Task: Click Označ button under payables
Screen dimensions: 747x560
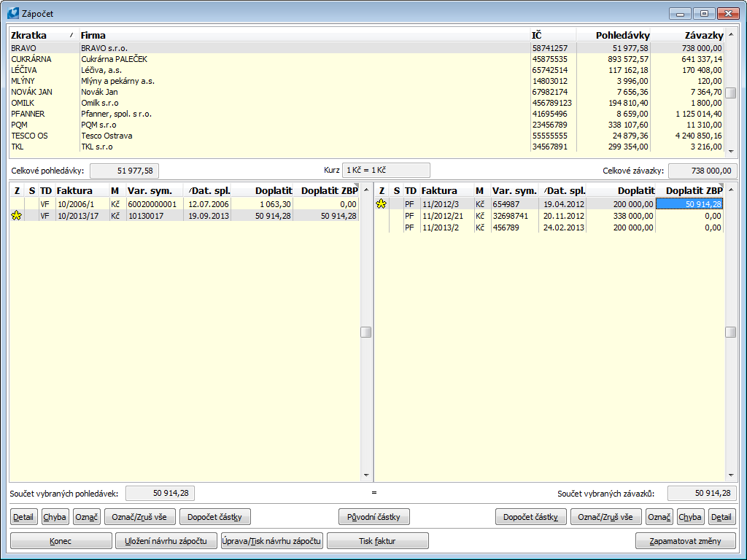Action: [x=659, y=517]
